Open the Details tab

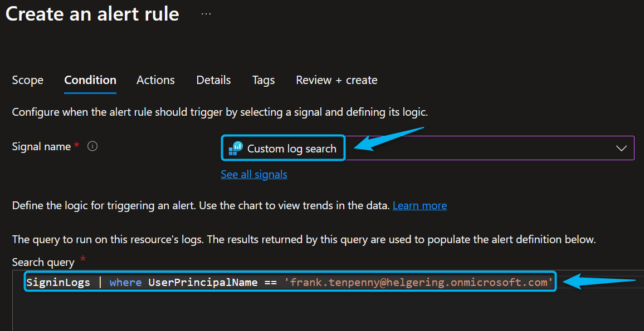[213, 80]
